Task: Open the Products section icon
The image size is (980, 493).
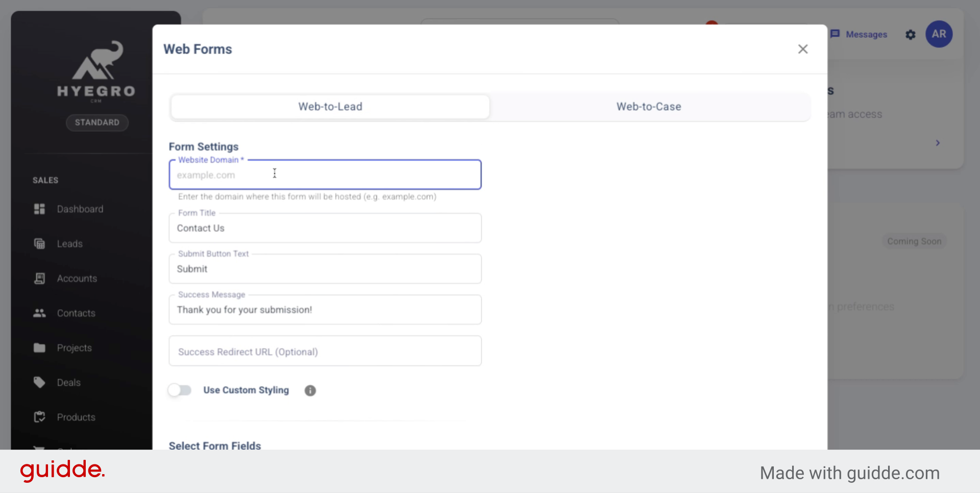Action: click(40, 416)
